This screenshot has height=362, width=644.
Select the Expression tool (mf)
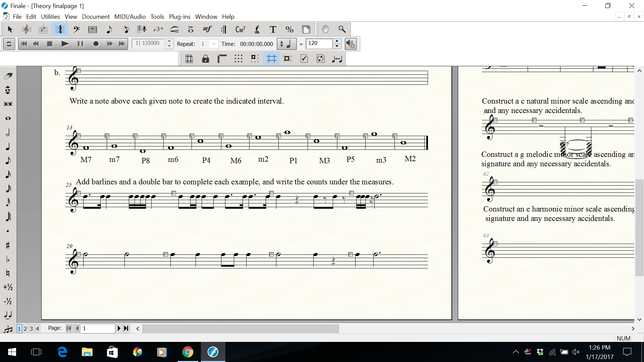point(207,29)
